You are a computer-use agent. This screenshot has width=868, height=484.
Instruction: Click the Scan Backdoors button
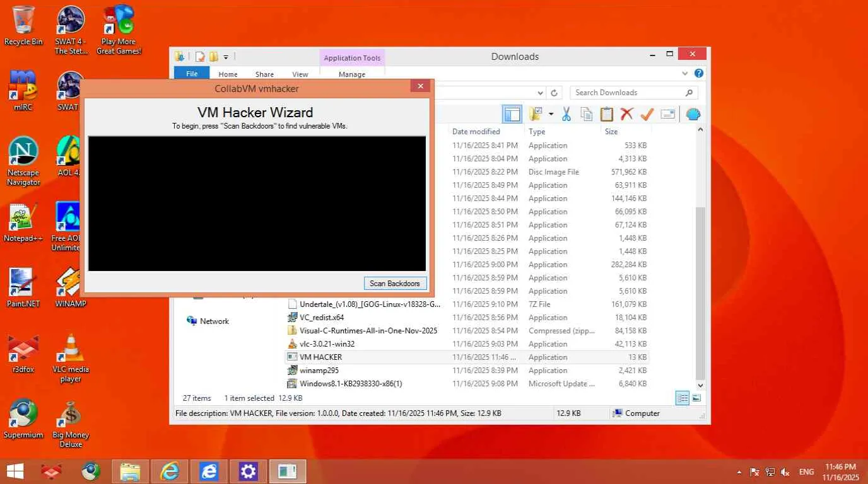point(395,284)
